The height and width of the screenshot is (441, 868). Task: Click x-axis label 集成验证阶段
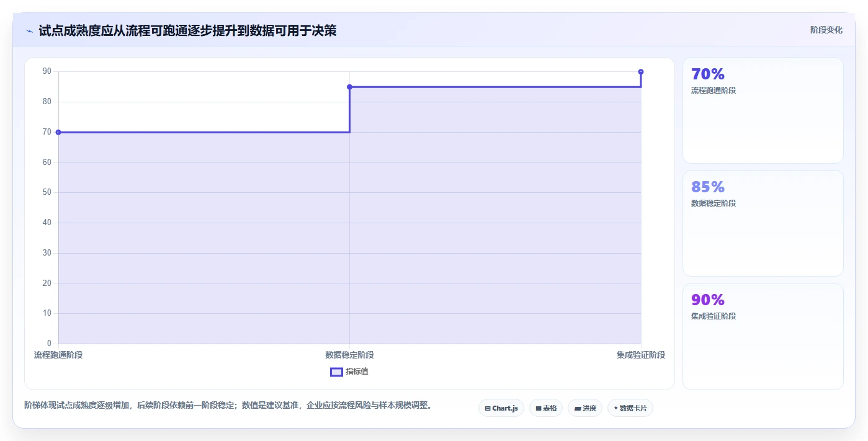[x=641, y=355]
